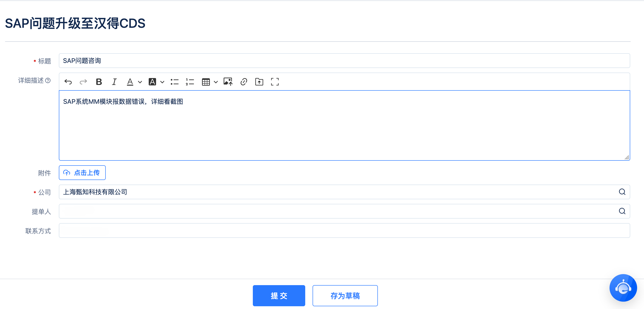
Task: Enter fullscreen editor mode
Action: [x=275, y=82]
